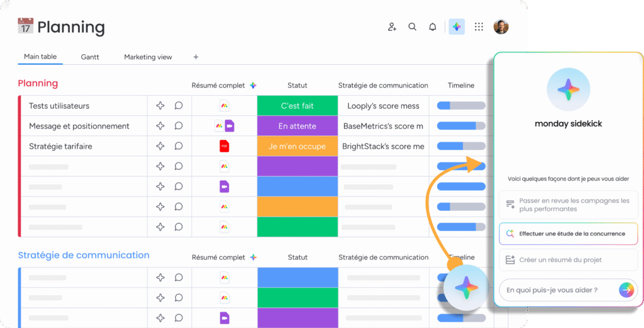Open the search magnifier icon

(413, 26)
